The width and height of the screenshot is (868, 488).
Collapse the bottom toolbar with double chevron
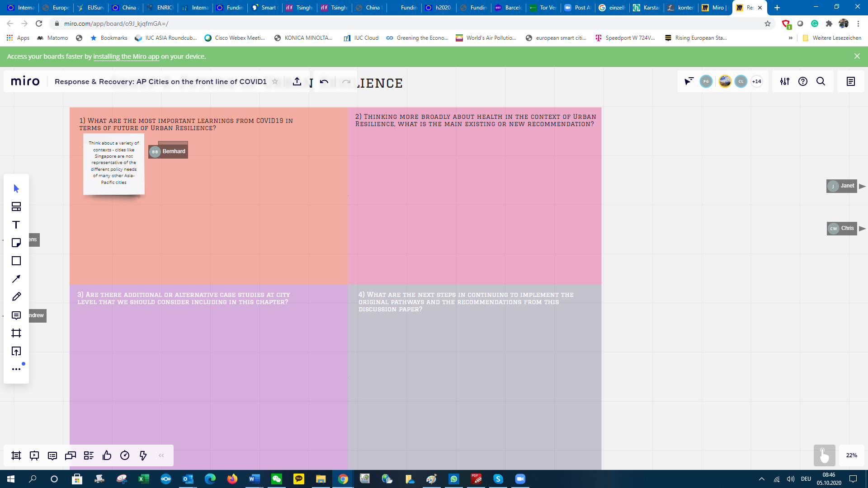coord(161,455)
